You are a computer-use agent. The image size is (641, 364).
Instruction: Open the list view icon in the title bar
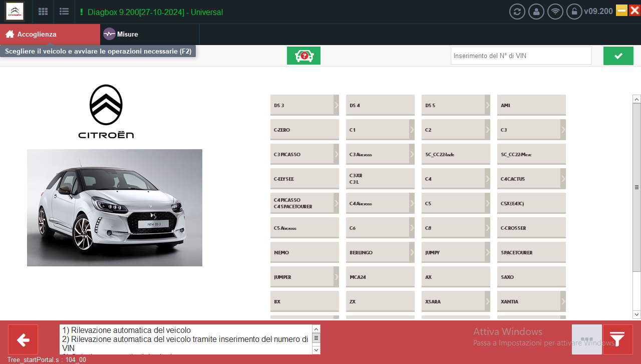[x=64, y=12]
